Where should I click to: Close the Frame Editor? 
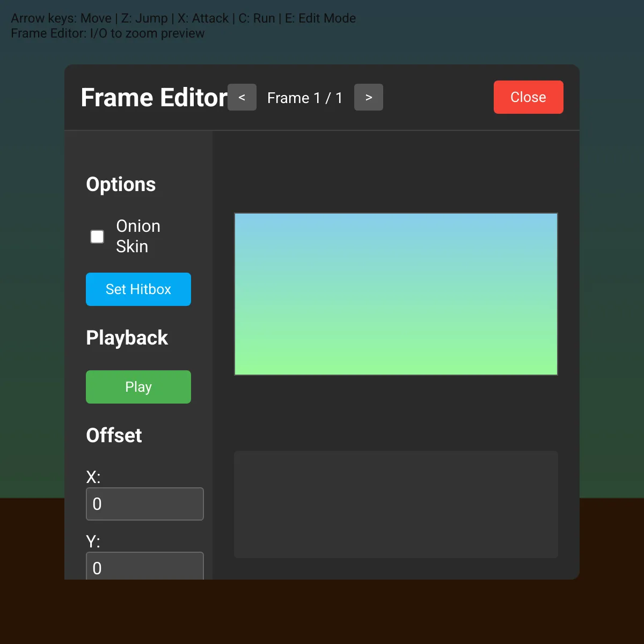click(529, 97)
